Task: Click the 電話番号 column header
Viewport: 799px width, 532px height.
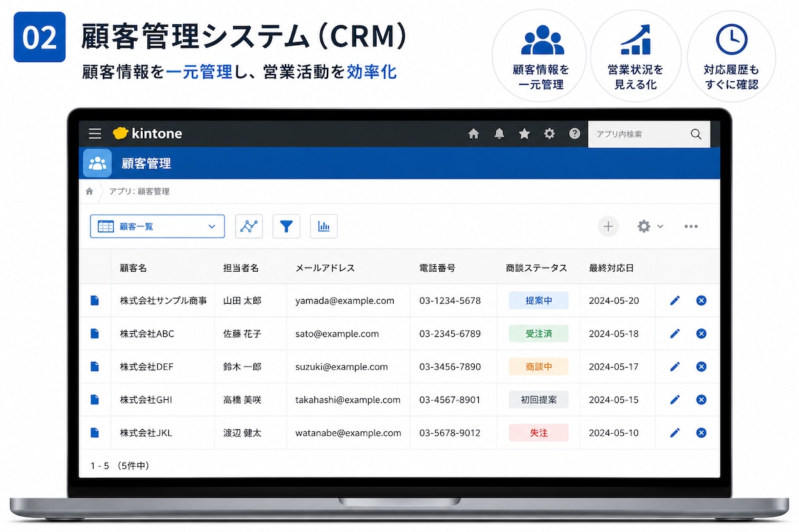Action: click(x=437, y=268)
